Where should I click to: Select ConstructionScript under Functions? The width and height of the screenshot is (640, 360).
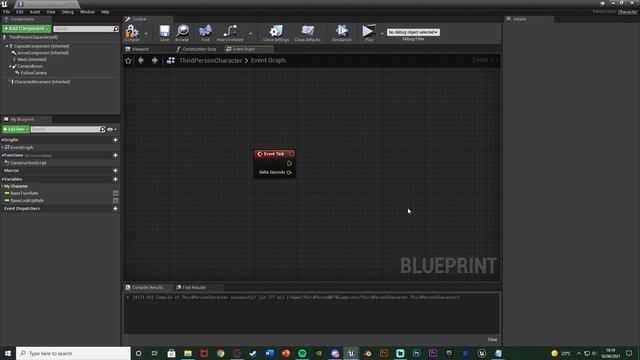pos(28,163)
